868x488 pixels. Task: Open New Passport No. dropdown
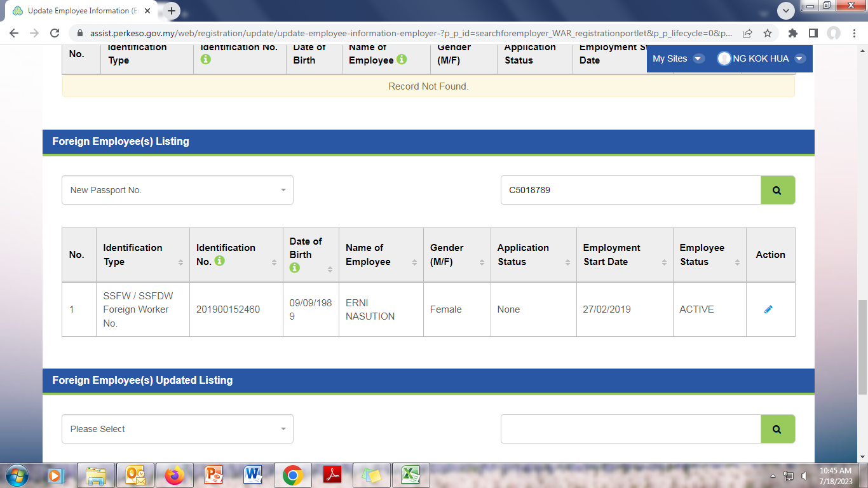click(177, 190)
